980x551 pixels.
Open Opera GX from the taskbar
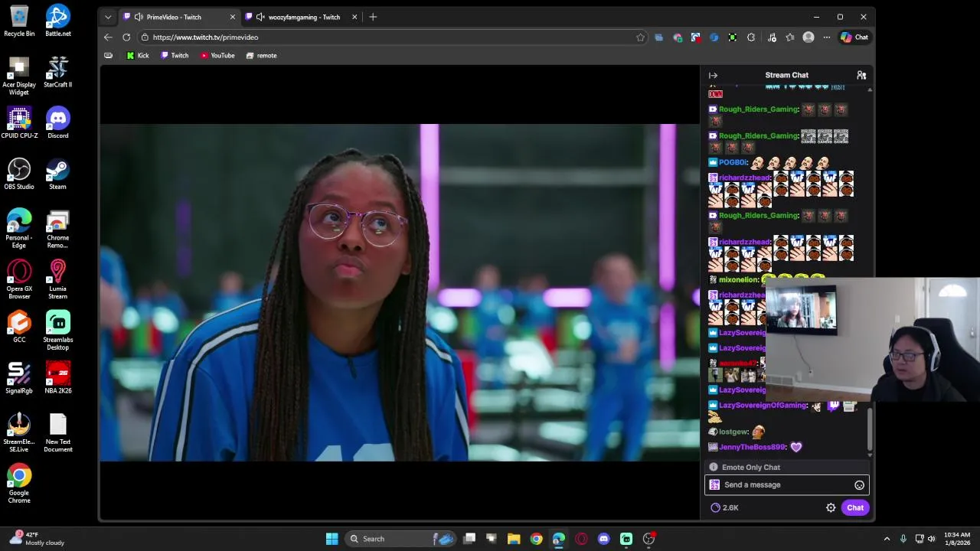pyautogui.click(x=581, y=539)
